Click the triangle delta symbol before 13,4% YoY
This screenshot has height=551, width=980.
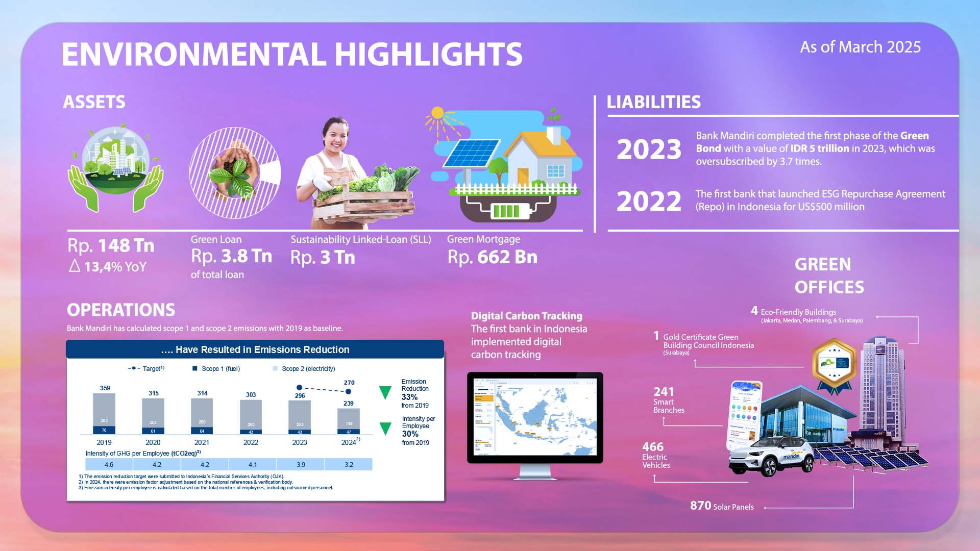click(75, 265)
